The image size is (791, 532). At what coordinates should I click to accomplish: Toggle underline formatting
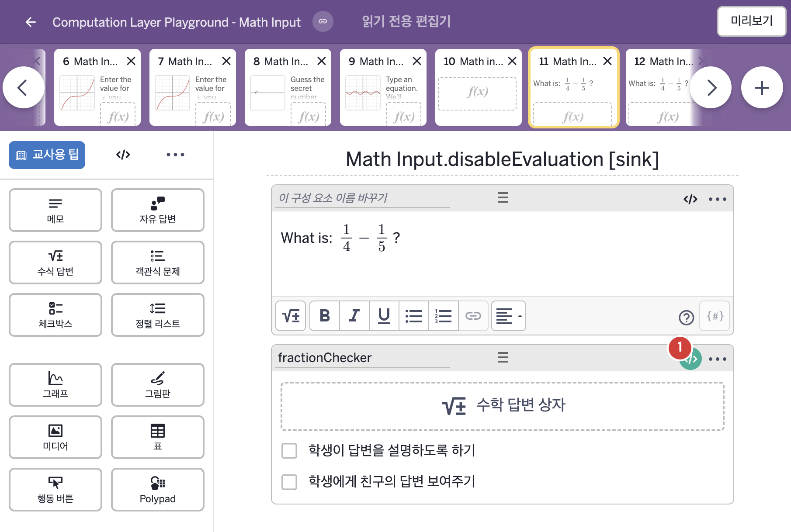pyautogui.click(x=384, y=316)
